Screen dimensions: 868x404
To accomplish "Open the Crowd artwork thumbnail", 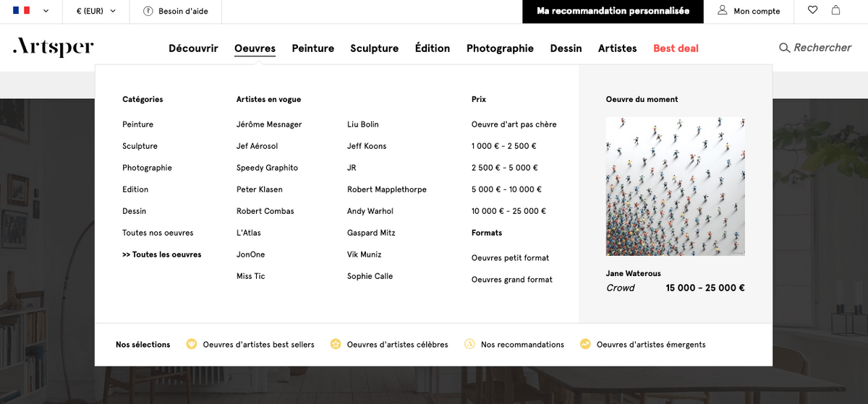I will tap(676, 186).
